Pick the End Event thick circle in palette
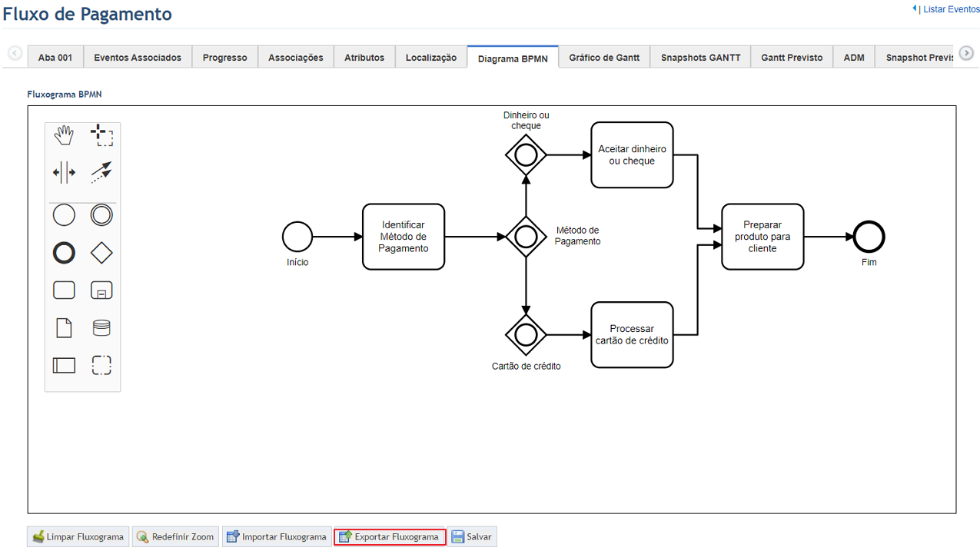Screen dimensions: 980x551 point(64,252)
